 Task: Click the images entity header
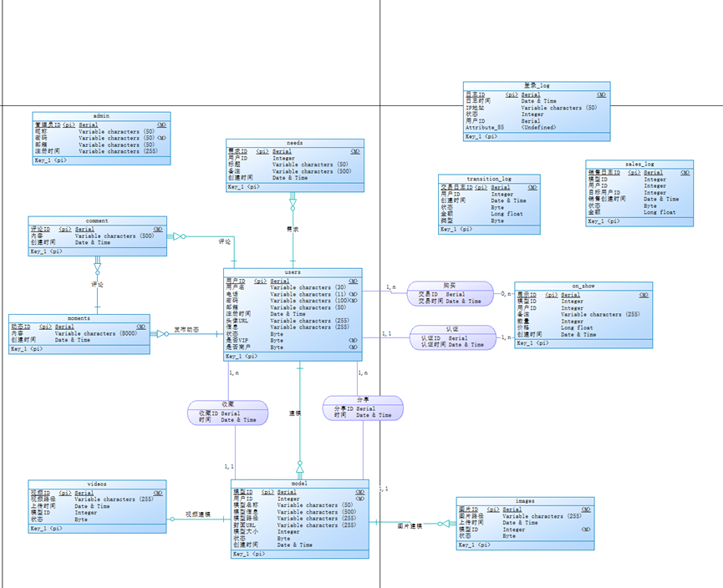click(x=525, y=501)
